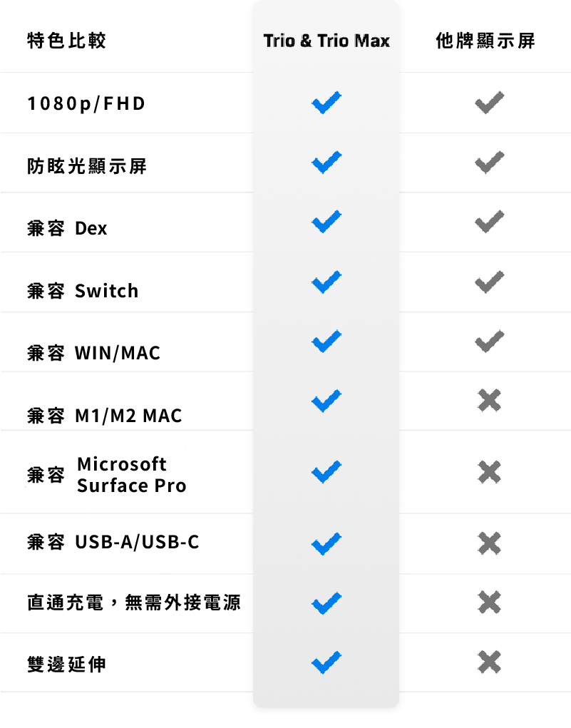571x728 pixels.
Task: Select the Trio & Trio Max column header
Action: [x=326, y=41]
